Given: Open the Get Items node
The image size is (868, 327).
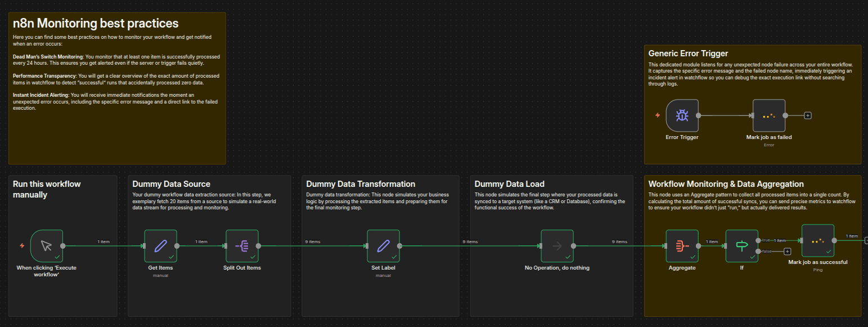Looking at the screenshot, I should (x=160, y=246).
